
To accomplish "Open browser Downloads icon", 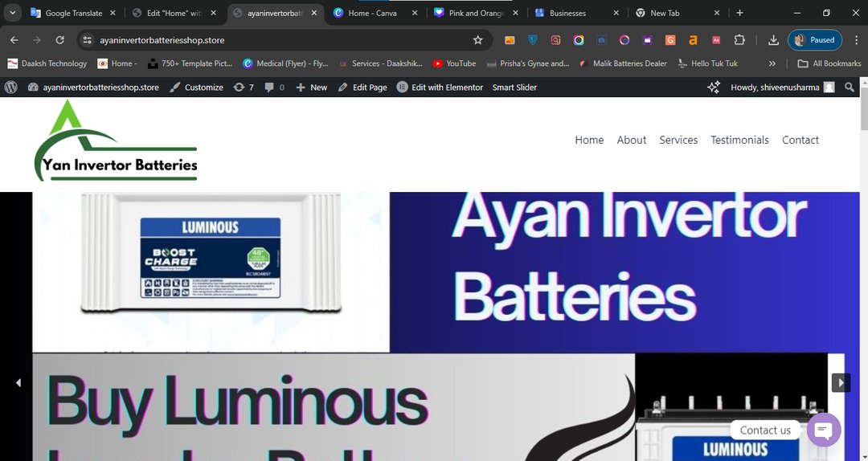I will tap(773, 40).
